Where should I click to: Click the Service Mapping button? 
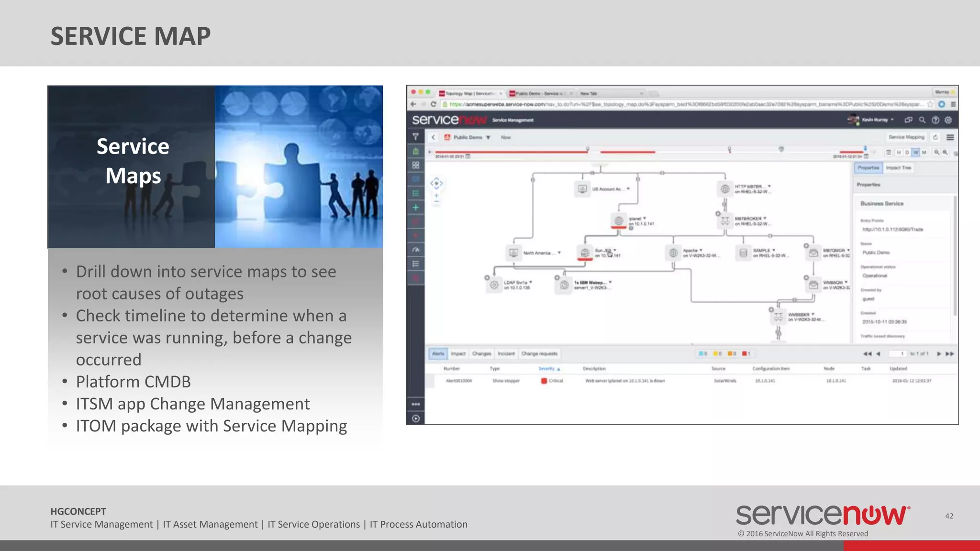point(906,137)
